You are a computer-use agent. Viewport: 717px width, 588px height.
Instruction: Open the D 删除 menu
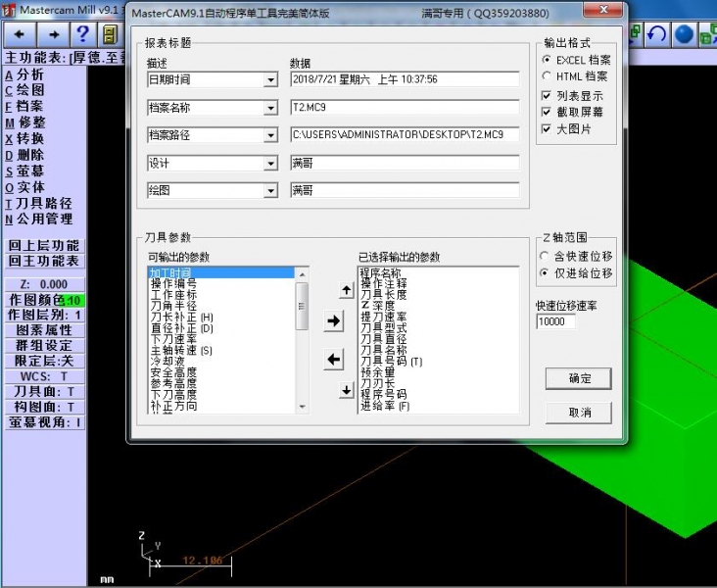click(24, 155)
